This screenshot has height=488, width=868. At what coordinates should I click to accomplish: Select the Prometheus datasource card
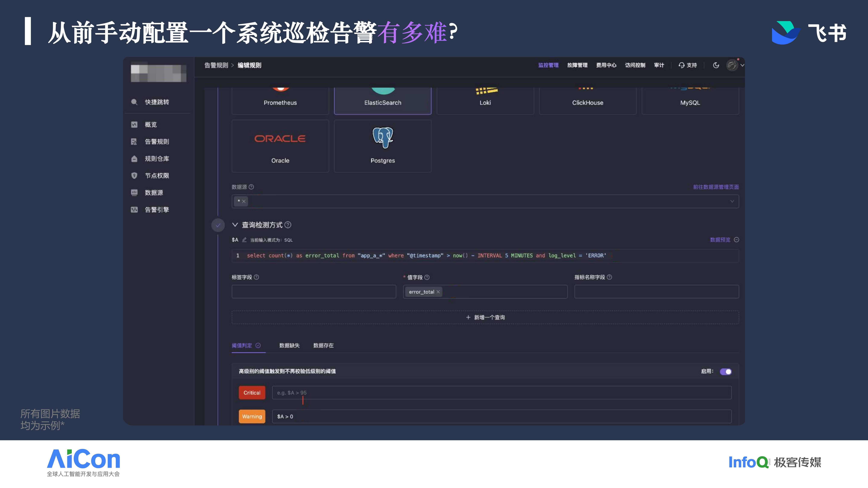click(280, 101)
